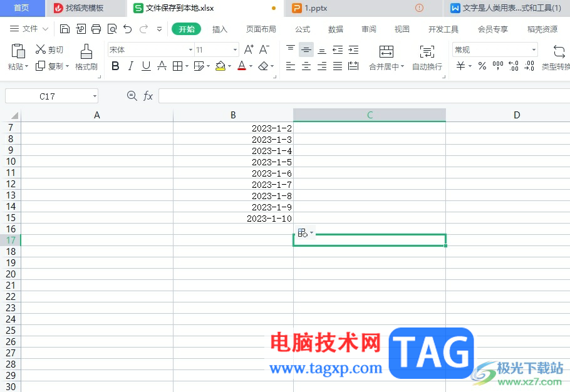Image resolution: width=570 pixels, height=392 pixels.
Task: Decrease decimal places
Action: coord(529,66)
